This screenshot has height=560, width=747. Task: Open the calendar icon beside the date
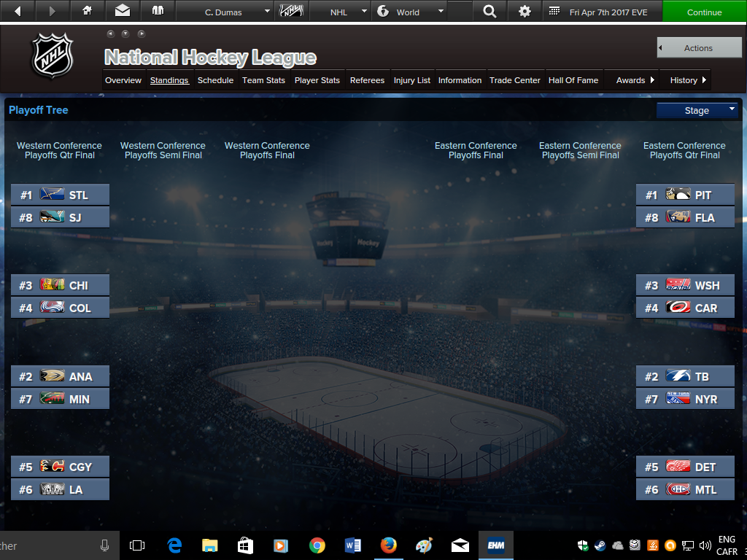click(x=554, y=12)
